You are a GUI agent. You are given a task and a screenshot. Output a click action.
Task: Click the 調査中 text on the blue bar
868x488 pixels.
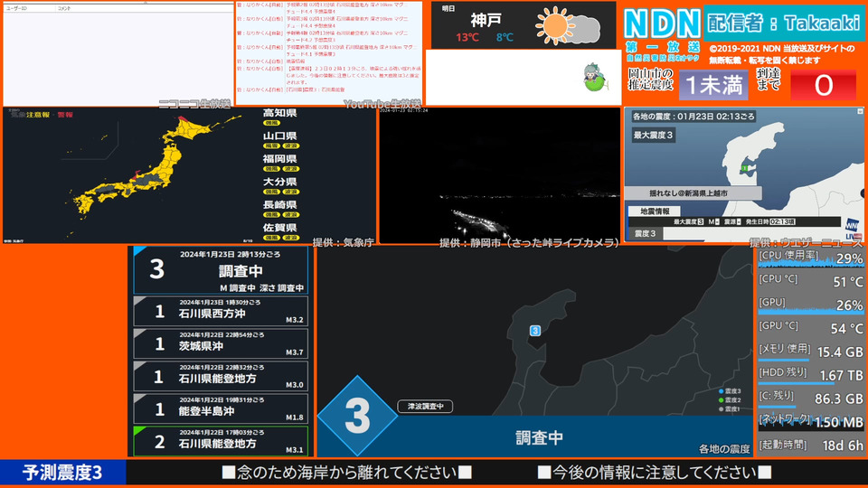pos(539,437)
